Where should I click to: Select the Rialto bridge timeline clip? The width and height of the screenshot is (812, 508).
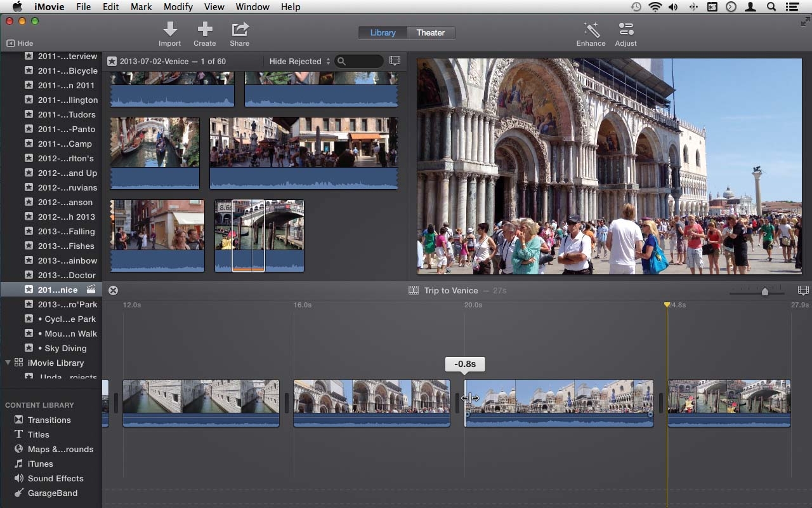729,403
